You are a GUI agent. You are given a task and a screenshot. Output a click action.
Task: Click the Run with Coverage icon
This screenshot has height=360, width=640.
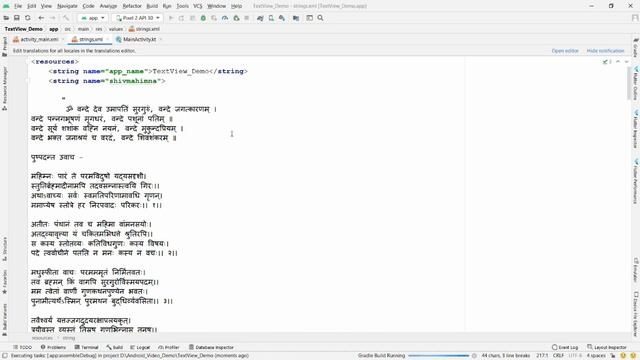click(x=214, y=18)
